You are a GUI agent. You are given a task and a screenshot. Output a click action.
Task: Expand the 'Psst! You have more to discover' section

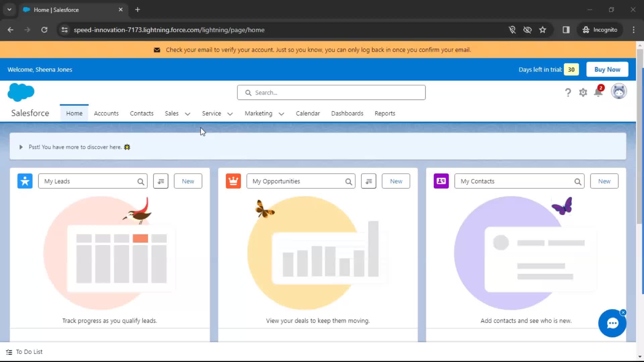[21, 147]
